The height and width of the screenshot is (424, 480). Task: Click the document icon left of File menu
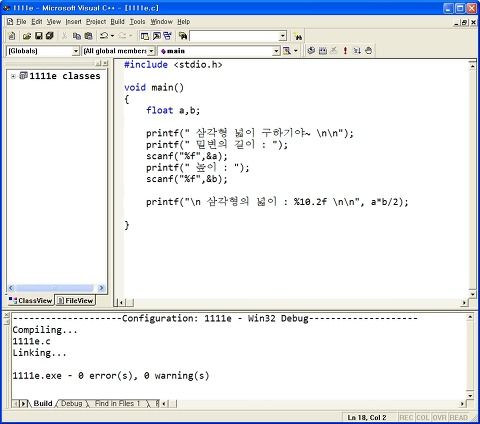click(x=10, y=22)
